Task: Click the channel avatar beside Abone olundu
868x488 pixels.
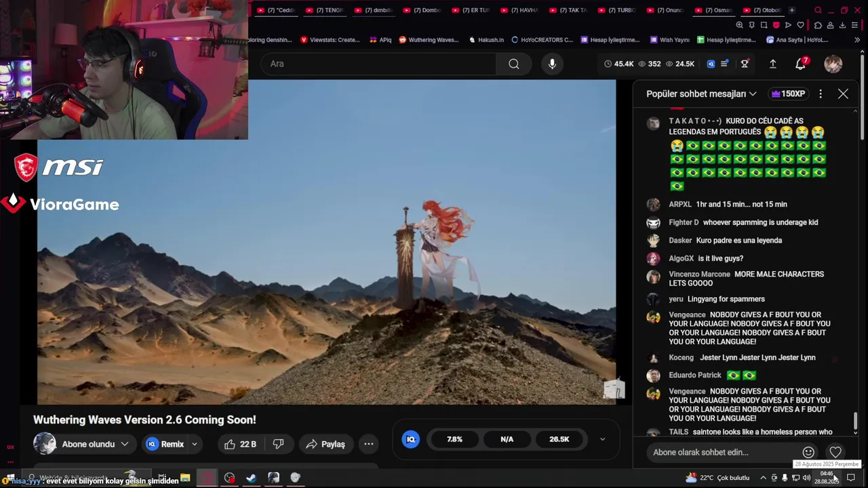Action: click(45, 444)
